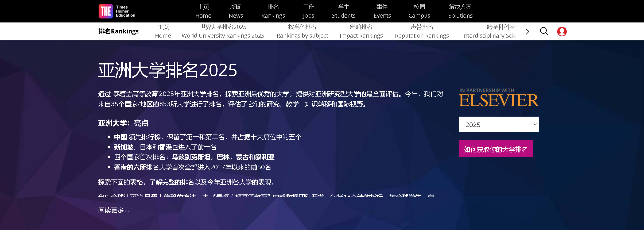644x230 pixels.
Task: Switch to Rankings by subject tab
Action: click(x=302, y=31)
